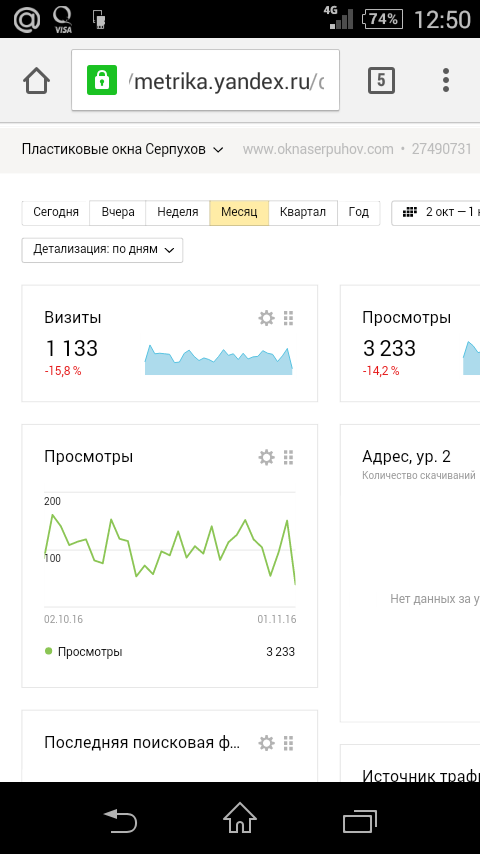Click drag handle on Последняя поисковая фраза widget
Screen dimensions: 480x854
pos(289,743)
